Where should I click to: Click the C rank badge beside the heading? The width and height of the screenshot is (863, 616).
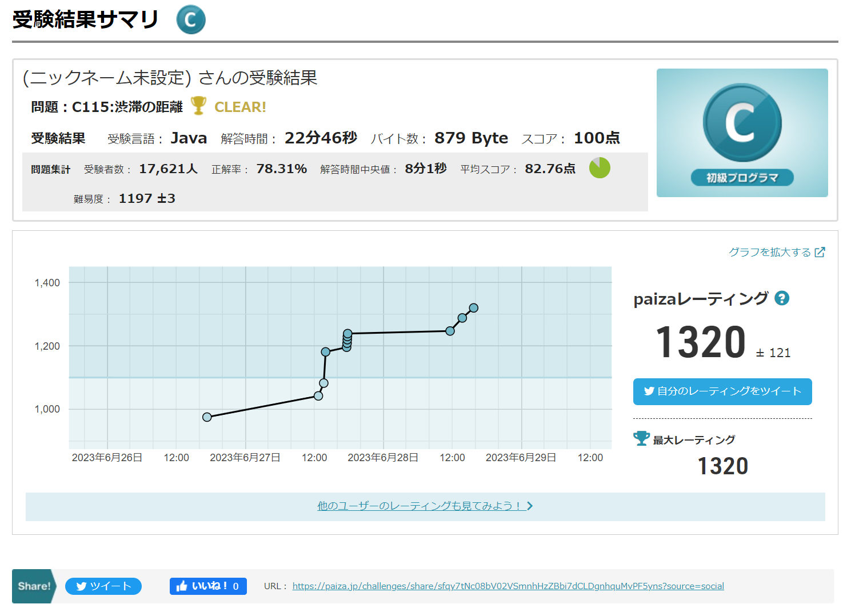pos(191,20)
